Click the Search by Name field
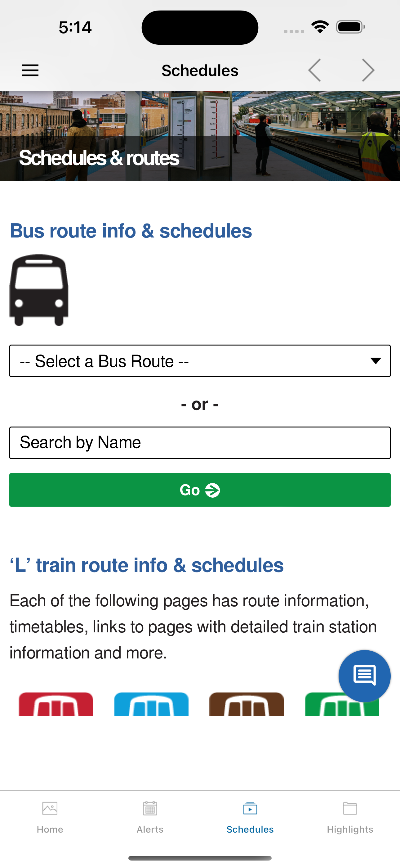This screenshot has height=868, width=400. [x=200, y=442]
